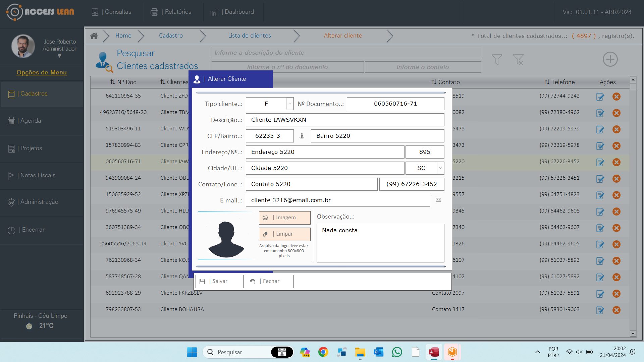Click delete icon for client 798233807-53
Screen dimensions: 644x362
(616, 310)
